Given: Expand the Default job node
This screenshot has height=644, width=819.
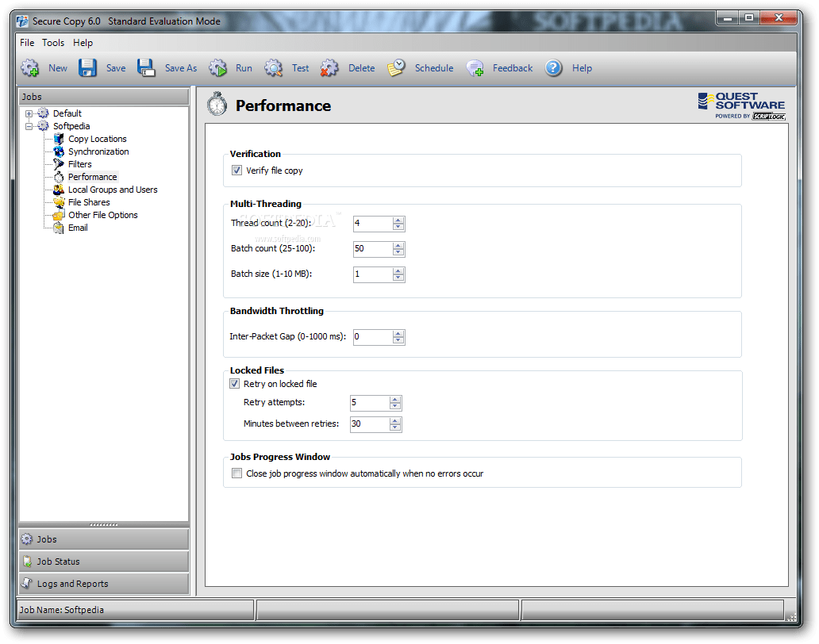Looking at the screenshot, I should point(29,113).
